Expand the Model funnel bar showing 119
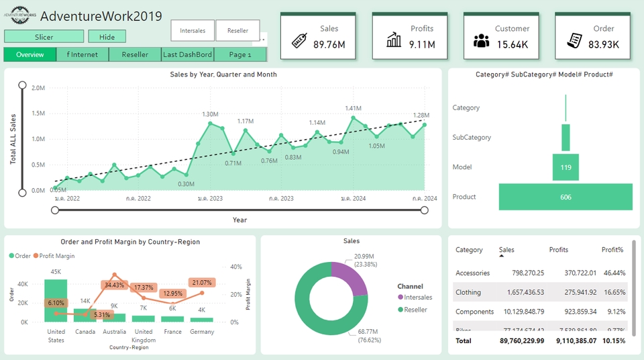This screenshot has height=360, width=644. pyautogui.click(x=566, y=167)
